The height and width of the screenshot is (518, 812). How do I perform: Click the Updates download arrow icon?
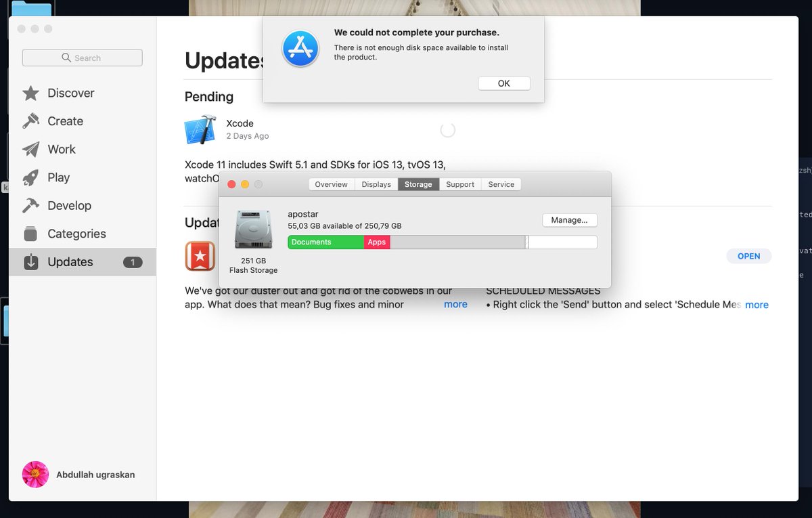tap(30, 262)
